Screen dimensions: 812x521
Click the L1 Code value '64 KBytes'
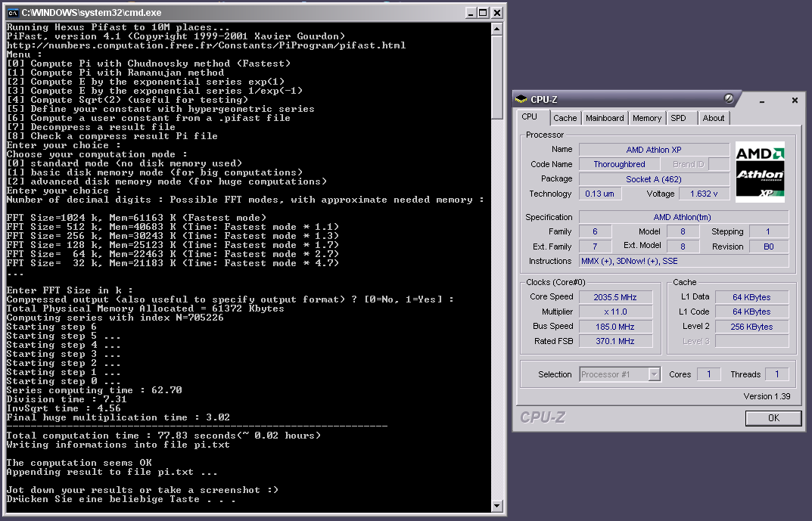click(751, 312)
